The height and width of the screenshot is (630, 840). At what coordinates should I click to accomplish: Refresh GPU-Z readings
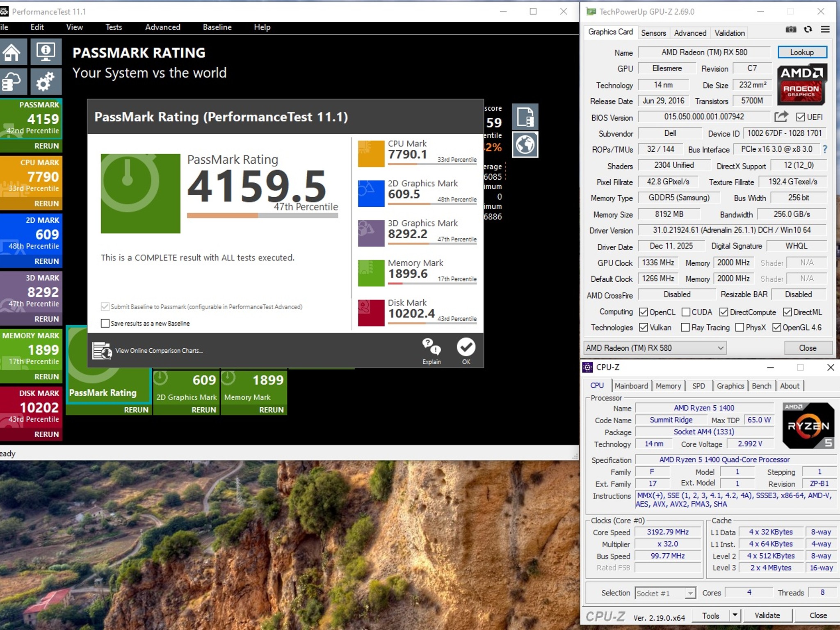coord(808,29)
